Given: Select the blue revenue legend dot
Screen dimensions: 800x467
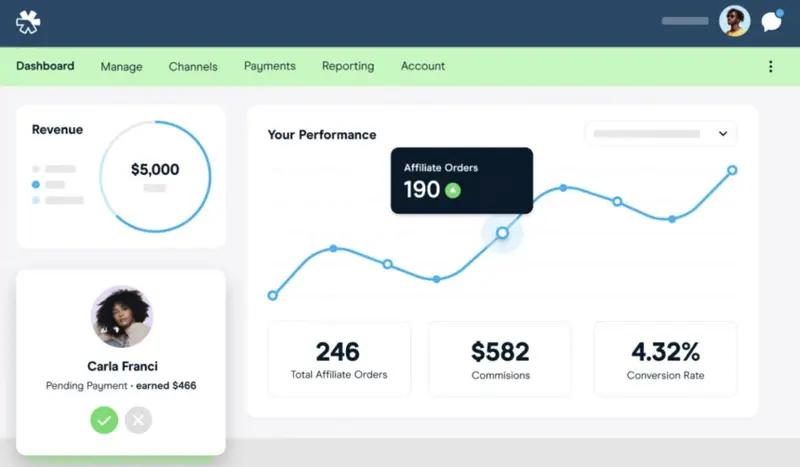Looking at the screenshot, I should [x=37, y=185].
